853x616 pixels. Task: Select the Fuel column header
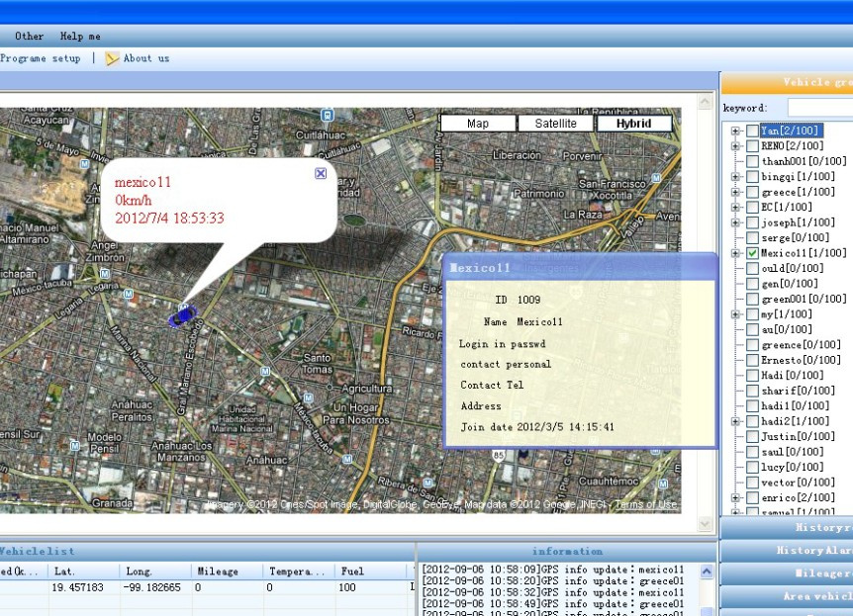(370, 571)
